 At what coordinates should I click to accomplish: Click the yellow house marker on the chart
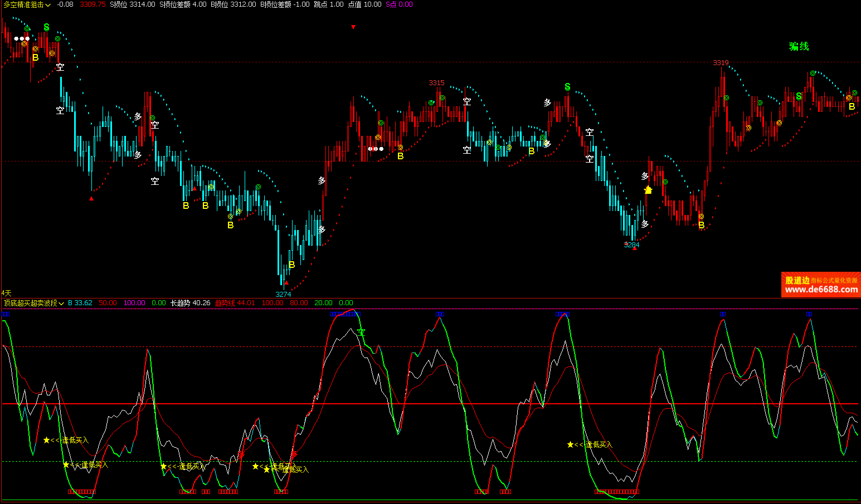648,190
